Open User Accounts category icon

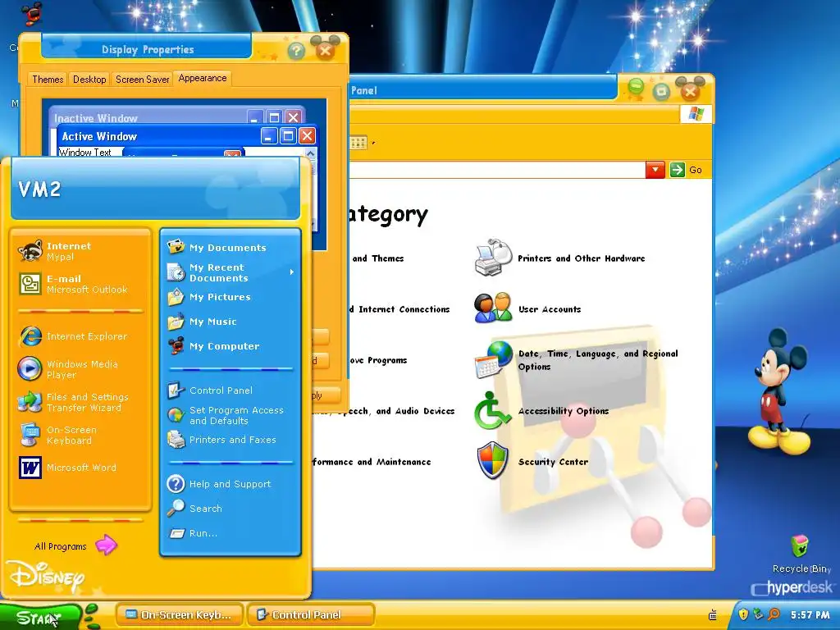(x=492, y=308)
